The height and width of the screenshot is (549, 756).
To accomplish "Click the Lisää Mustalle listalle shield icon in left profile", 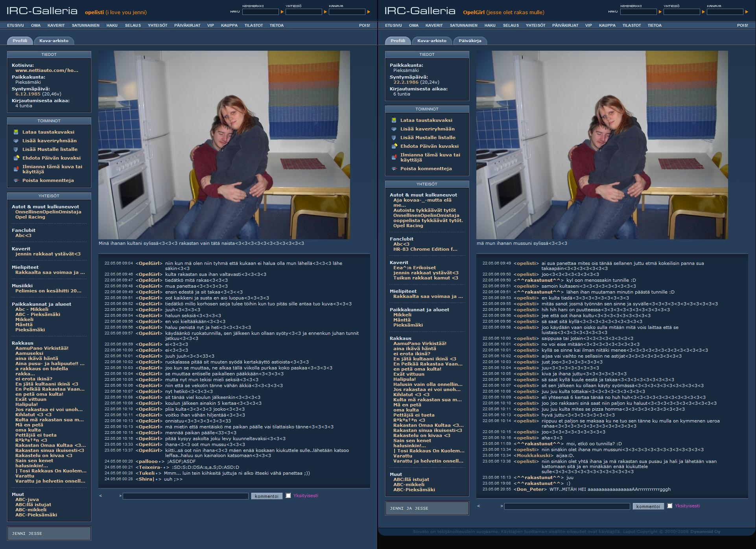I will (x=16, y=149).
